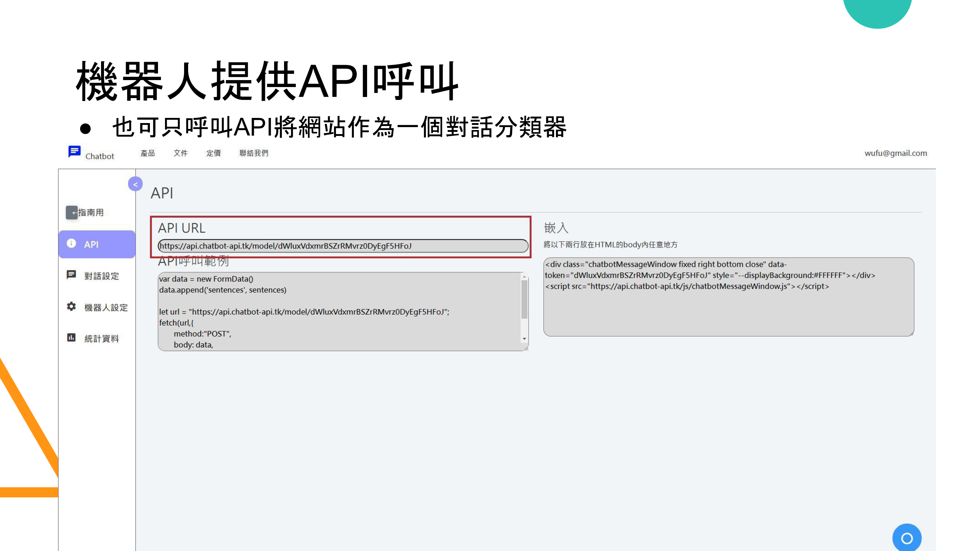The width and height of the screenshot is (980, 551).
Task: Open the 產品 menu item
Action: click(148, 153)
